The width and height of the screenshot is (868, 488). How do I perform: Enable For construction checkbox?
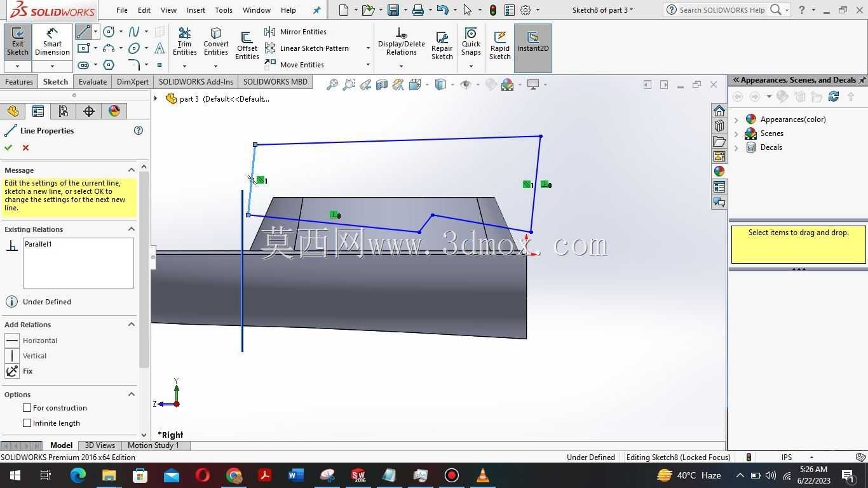[x=27, y=408]
